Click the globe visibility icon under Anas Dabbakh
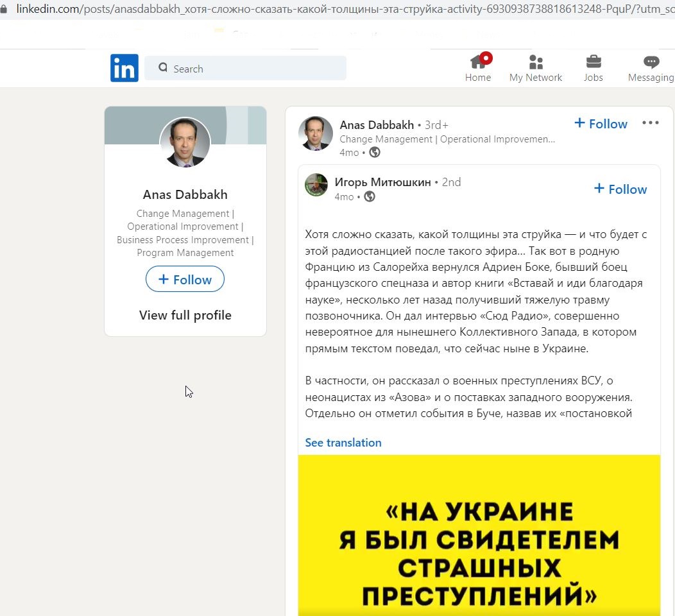Viewport: 675px width, 616px height. click(375, 152)
